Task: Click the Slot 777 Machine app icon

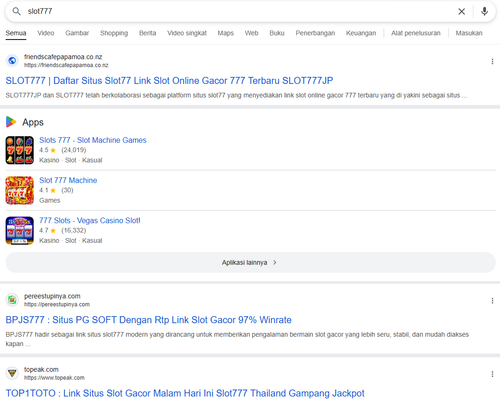Action: tap(20, 190)
